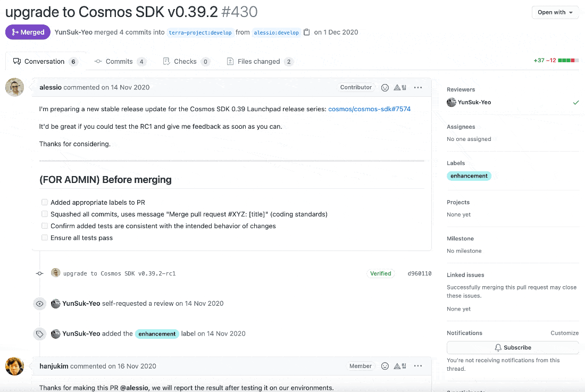Tick 'Ensure all tests pass' checkbox
585x392 pixels.
point(45,238)
